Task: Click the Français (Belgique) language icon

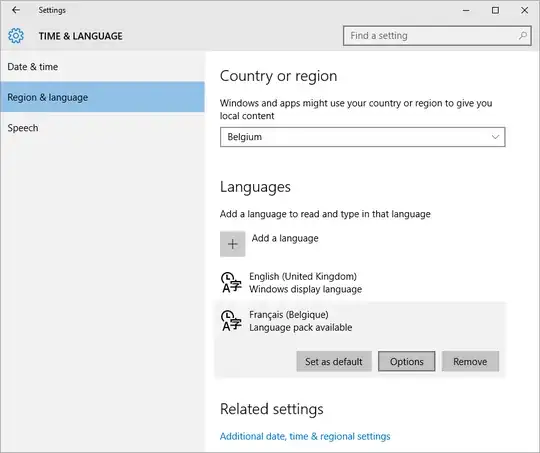Action: 231,321
